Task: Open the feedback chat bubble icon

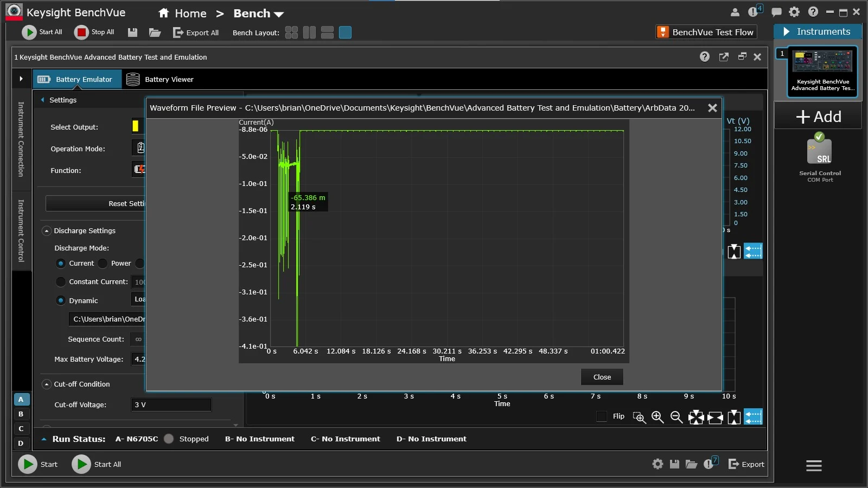Action: pyautogui.click(x=776, y=12)
